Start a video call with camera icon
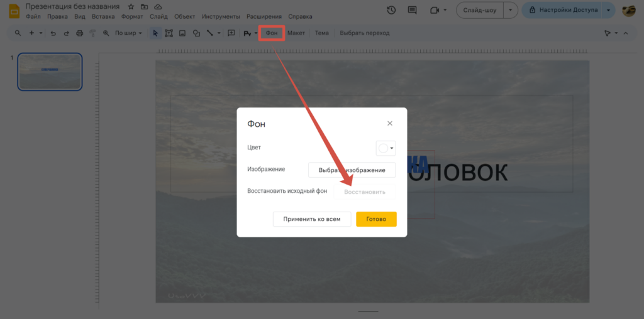This screenshot has width=644, height=319. pos(434,10)
